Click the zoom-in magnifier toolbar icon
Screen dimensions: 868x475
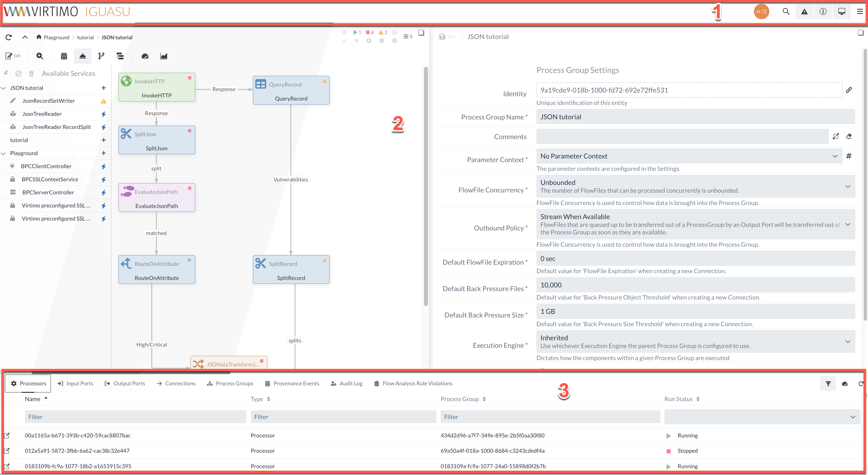[x=40, y=56]
